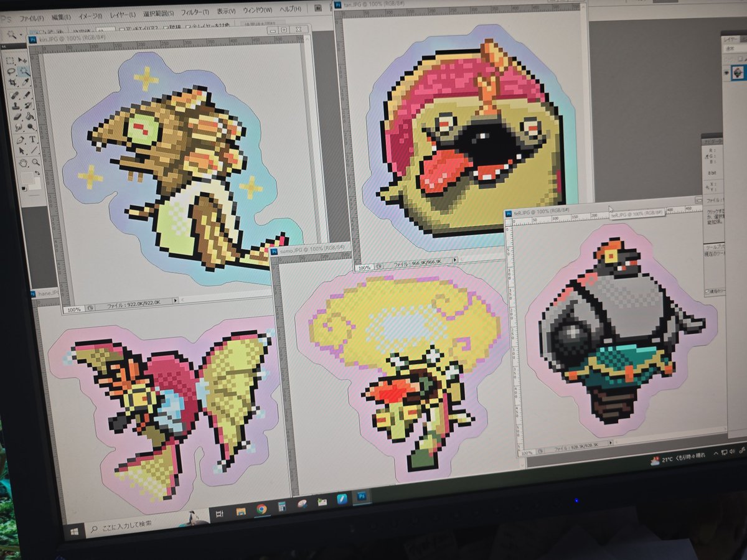This screenshot has height=560, width=747.
Task: Select the Lasso tool
Action: click(11, 72)
